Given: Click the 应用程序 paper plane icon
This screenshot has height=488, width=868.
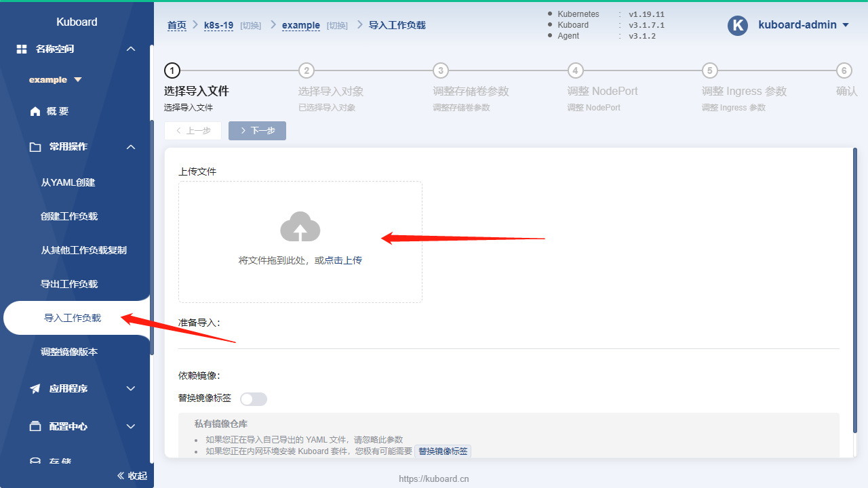Looking at the screenshot, I should tap(35, 388).
